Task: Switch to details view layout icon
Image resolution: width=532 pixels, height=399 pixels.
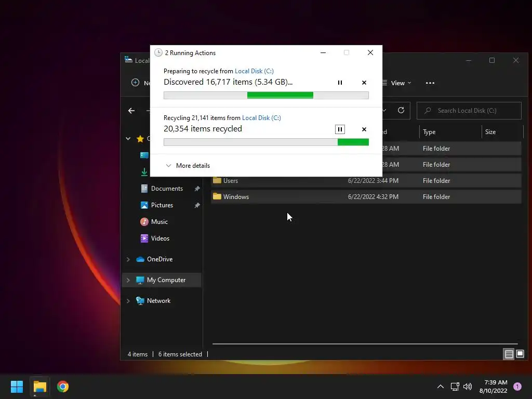Action: point(509,354)
